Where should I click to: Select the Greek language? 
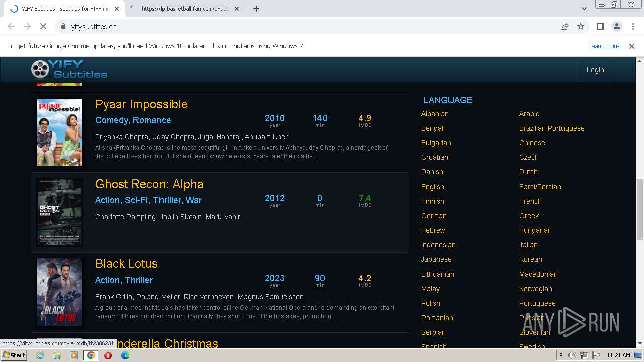click(529, 216)
